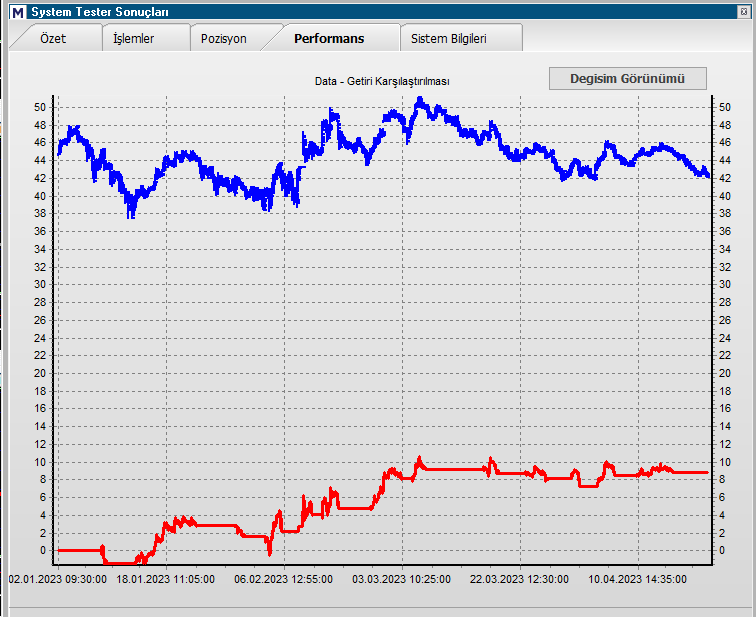Click the M application icon in title bar

pos(18,12)
